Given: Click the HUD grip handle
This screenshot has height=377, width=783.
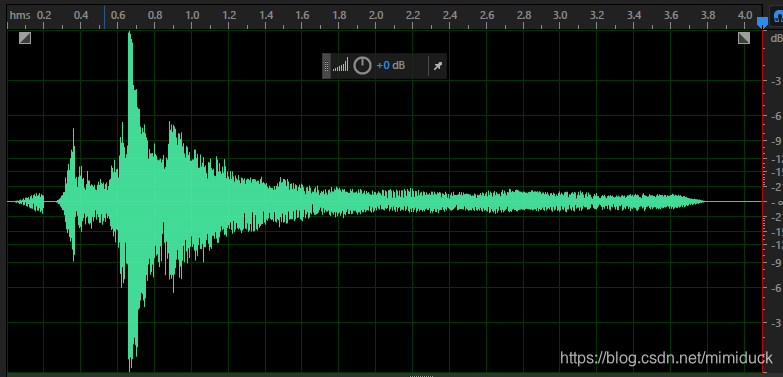Looking at the screenshot, I should [x=327, y=66].
